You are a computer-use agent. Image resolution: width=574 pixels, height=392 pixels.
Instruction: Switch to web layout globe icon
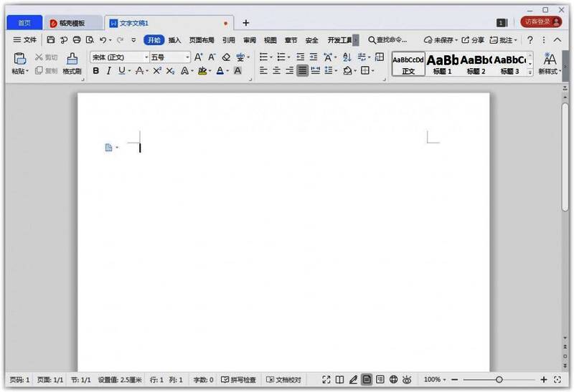(x=393, y=379)
